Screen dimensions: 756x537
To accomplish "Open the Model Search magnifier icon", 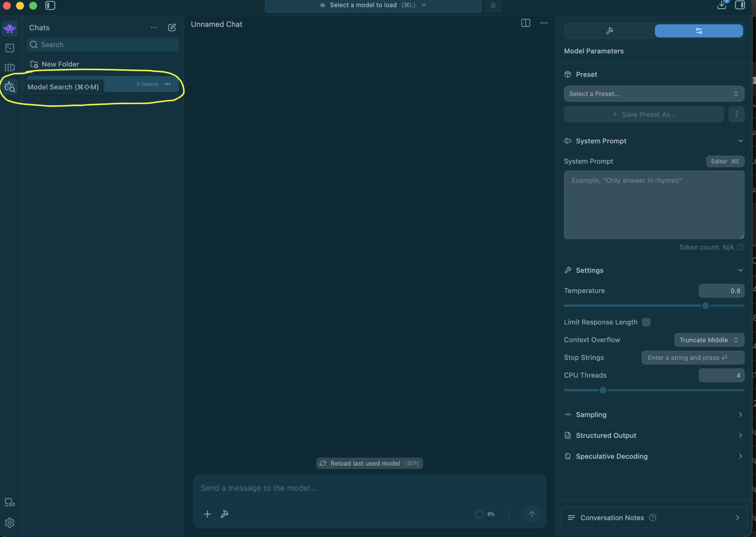I will pos(9,87).
